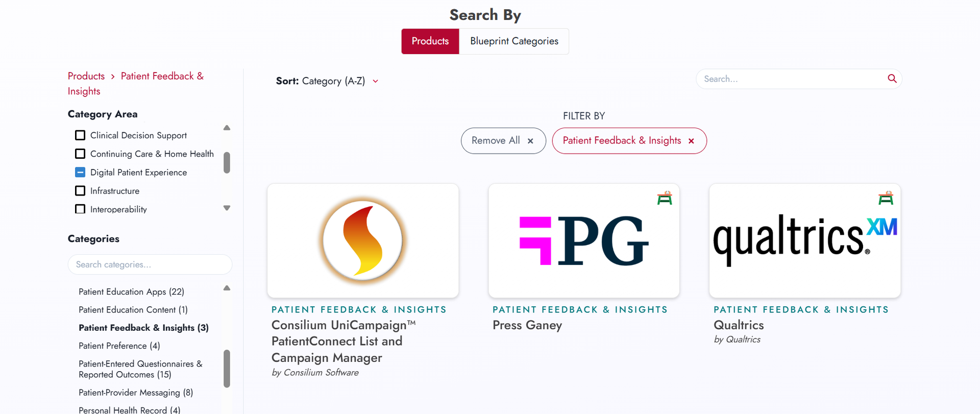
Task: Click the Search categories input field
Action: 150,264
